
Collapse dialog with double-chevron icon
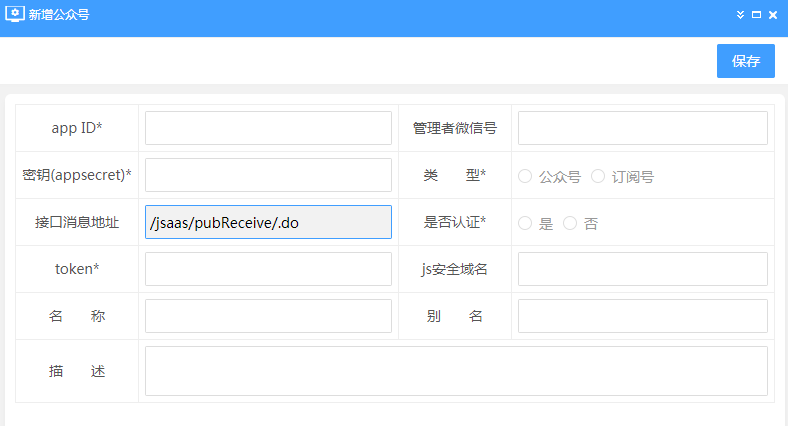point(740,15)
